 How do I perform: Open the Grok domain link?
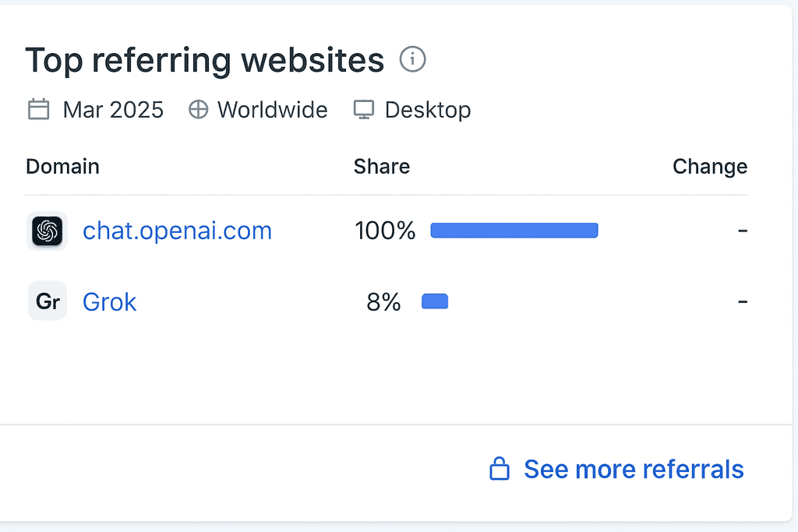(109, 302)
